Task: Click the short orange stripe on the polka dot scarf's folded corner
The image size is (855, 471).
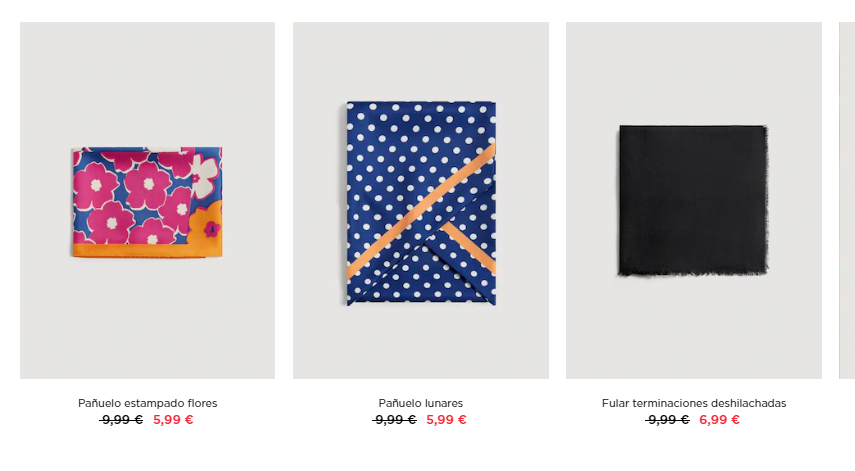Action: 469,246
